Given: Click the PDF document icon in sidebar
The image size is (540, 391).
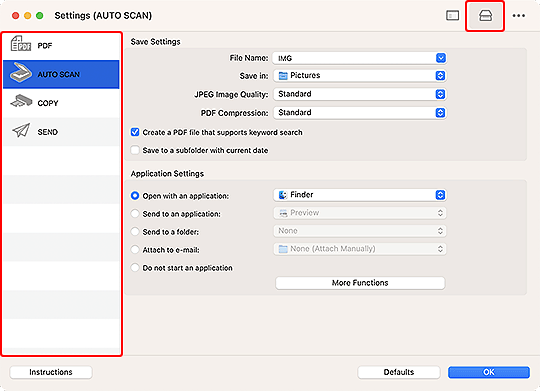Looking at the screenshot, I should click(21, 44).
